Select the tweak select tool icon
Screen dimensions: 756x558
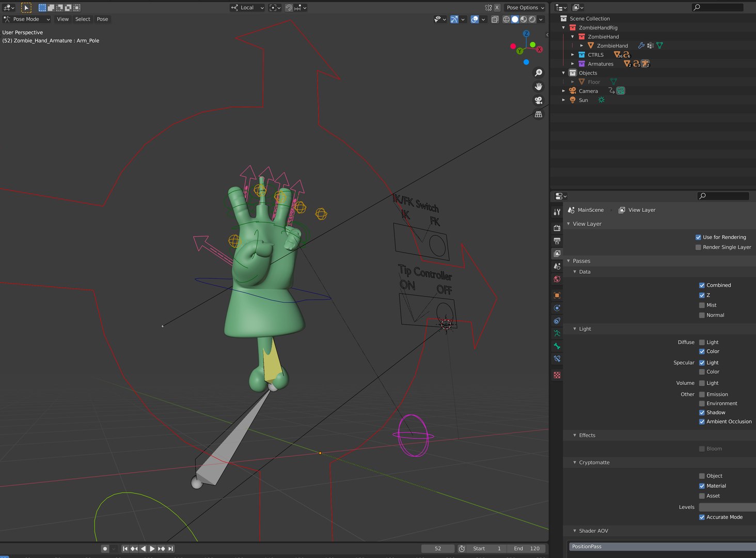(x=26, y=8)
